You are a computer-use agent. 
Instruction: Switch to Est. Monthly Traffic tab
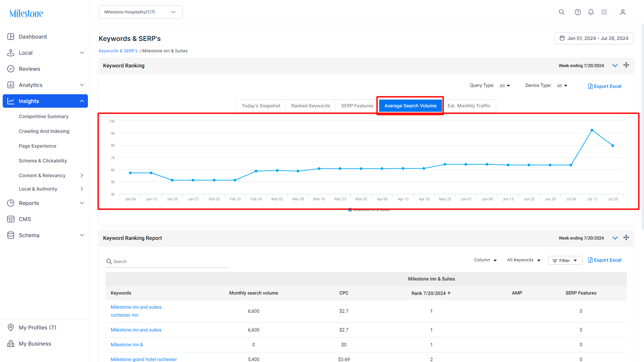click(469, 106)
